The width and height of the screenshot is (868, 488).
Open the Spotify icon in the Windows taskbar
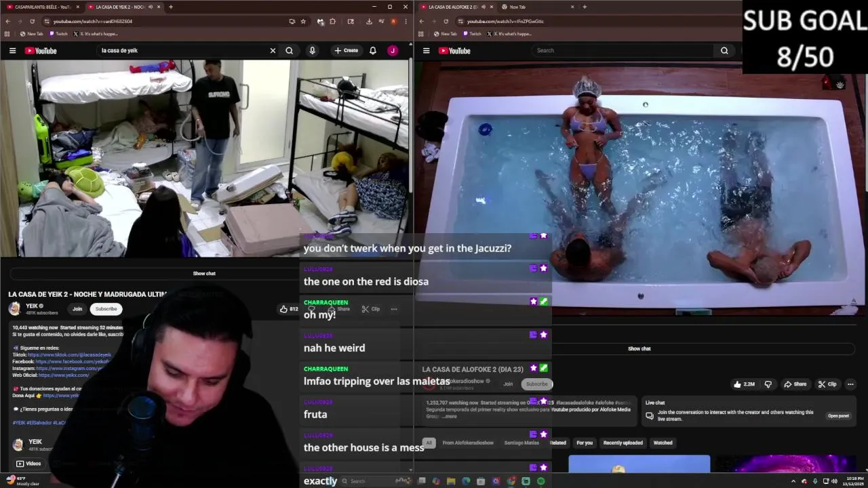tap(540, 481)
